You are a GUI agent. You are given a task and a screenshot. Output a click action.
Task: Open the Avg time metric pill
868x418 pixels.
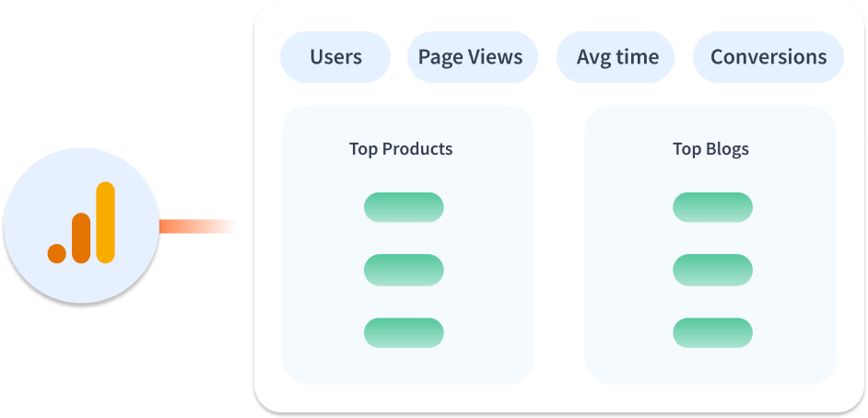[x=615, y=57]
